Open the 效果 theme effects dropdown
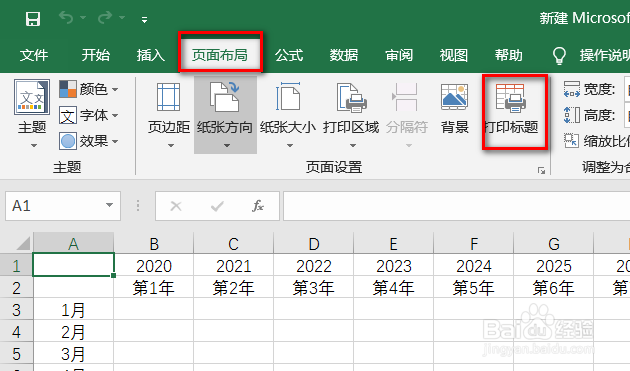This screenshot has width=630, height=371. point(89,141)
